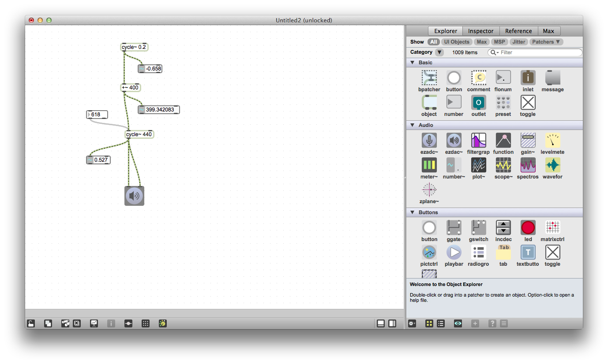Toggle the eye preview icon
Image resolution: width=608 pixels, height=364 pixels.
click(458, 323)
